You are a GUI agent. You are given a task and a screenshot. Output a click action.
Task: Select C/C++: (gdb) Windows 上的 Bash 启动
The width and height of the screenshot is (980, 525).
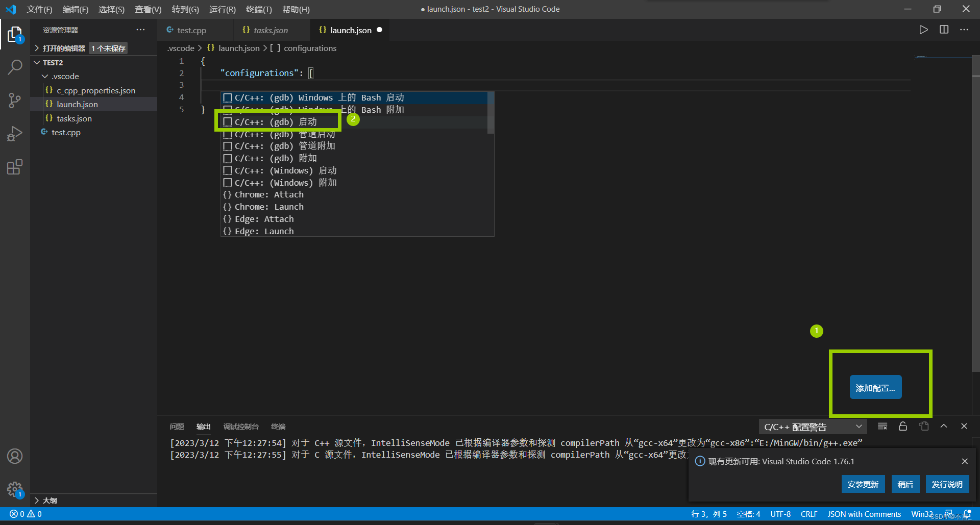(355, 97)
